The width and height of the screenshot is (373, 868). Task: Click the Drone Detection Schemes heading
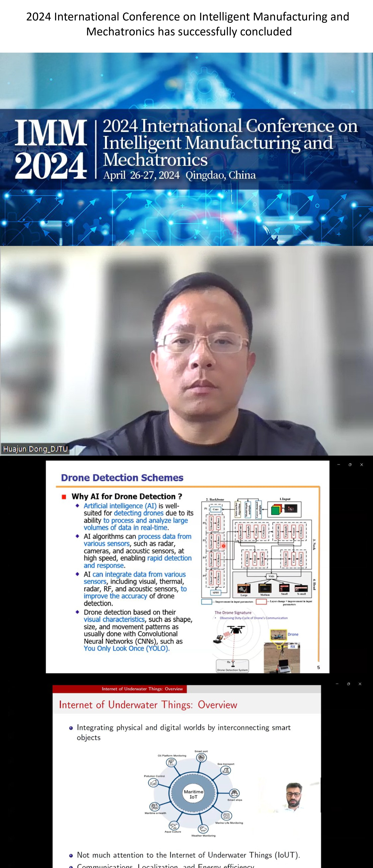click(122, 477)
